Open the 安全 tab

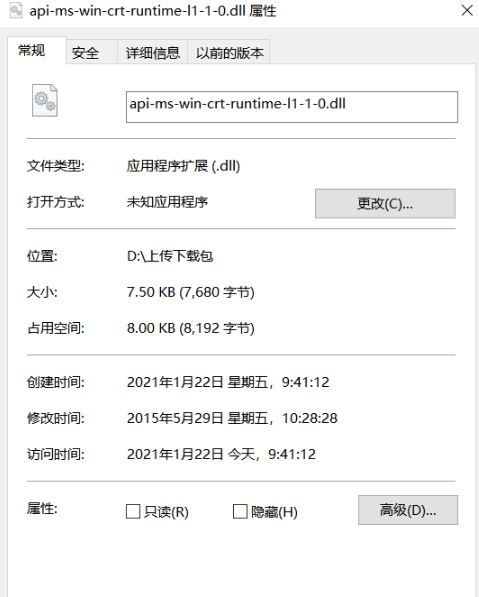pyautogui.click(x=85, y=53)
